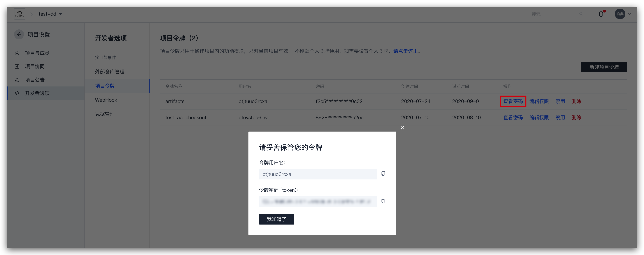The image size is (644, 255).
Task: Click 新建项目令牌 button
Action: [604, 67]
